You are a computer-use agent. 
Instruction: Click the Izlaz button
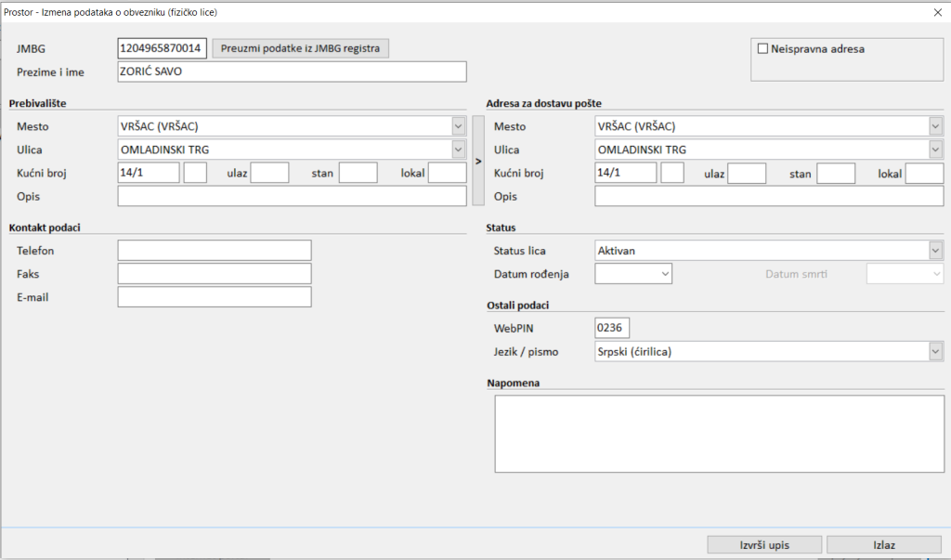[x=870, y=545]
